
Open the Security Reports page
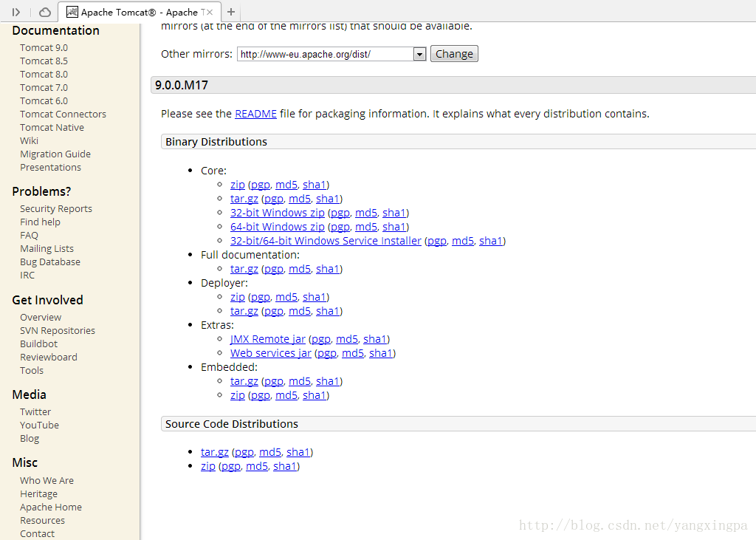click(56, 208)
